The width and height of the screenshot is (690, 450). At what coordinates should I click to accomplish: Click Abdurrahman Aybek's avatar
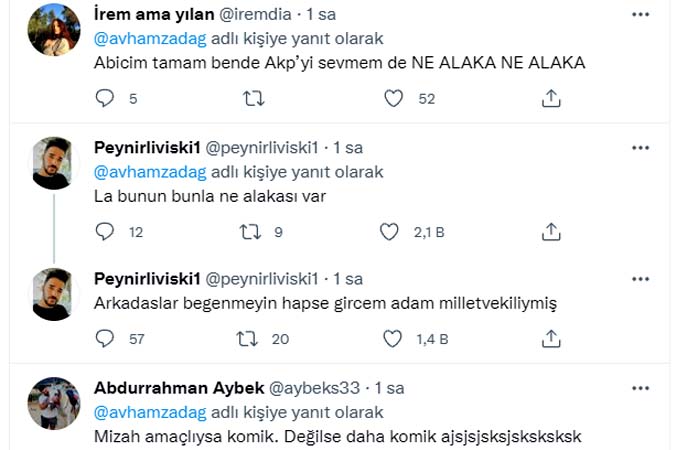coord(51,402)
